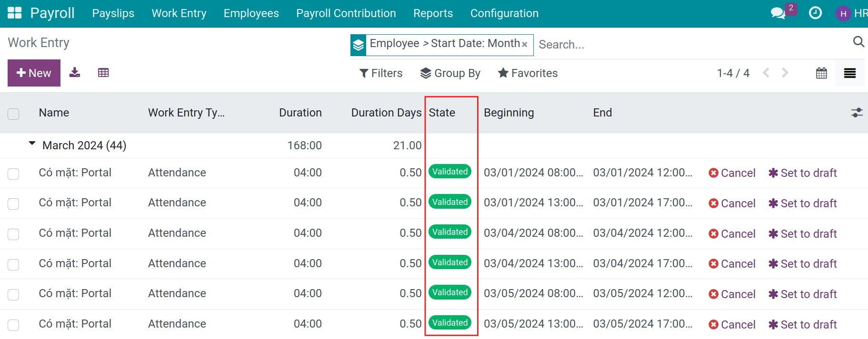
Task: Check the 03/01/2024 13:00 entry row checkbox
Action: tap(13, 203)
